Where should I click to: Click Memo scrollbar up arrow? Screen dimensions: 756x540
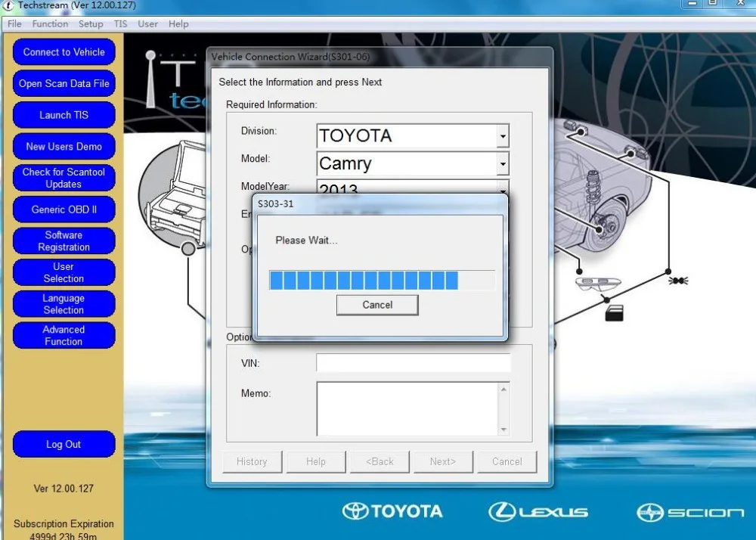pos(503,389)
